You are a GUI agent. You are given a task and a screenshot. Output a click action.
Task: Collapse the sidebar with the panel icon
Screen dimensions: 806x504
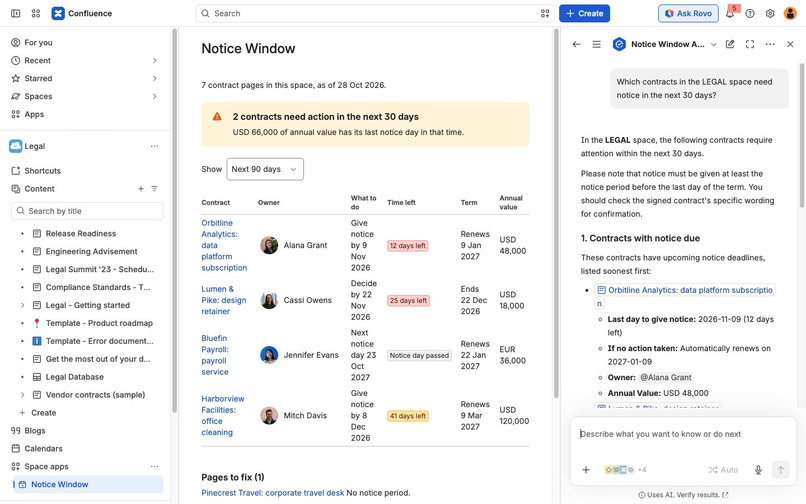click(x=15, y=13)
